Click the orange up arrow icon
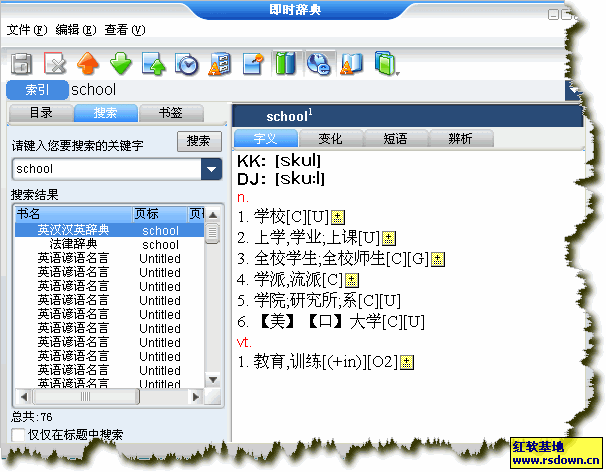606x472 pixels. [x=88, y=65]
